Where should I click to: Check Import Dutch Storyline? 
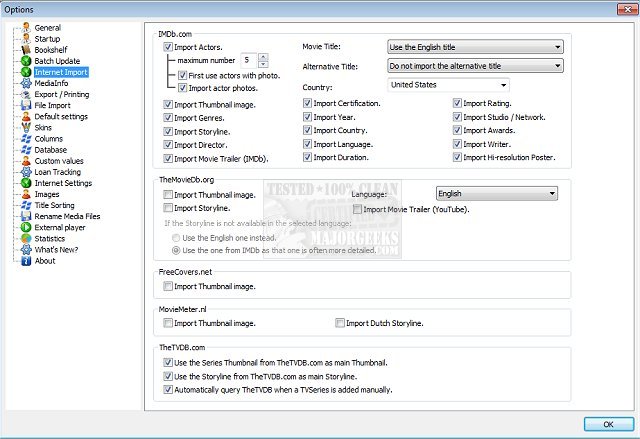tap(340, 323)
